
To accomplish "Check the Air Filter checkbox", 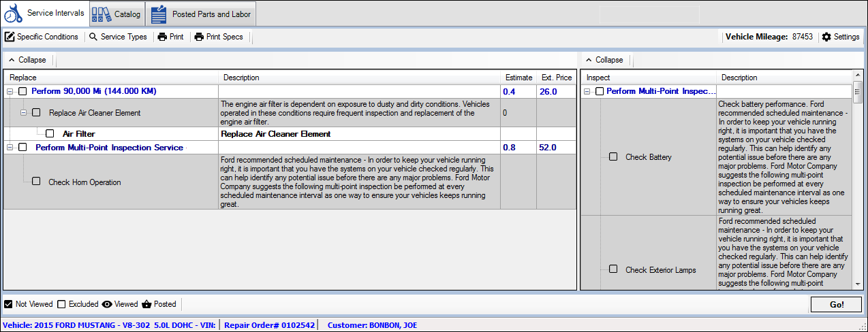I will [x=50, y=134].
